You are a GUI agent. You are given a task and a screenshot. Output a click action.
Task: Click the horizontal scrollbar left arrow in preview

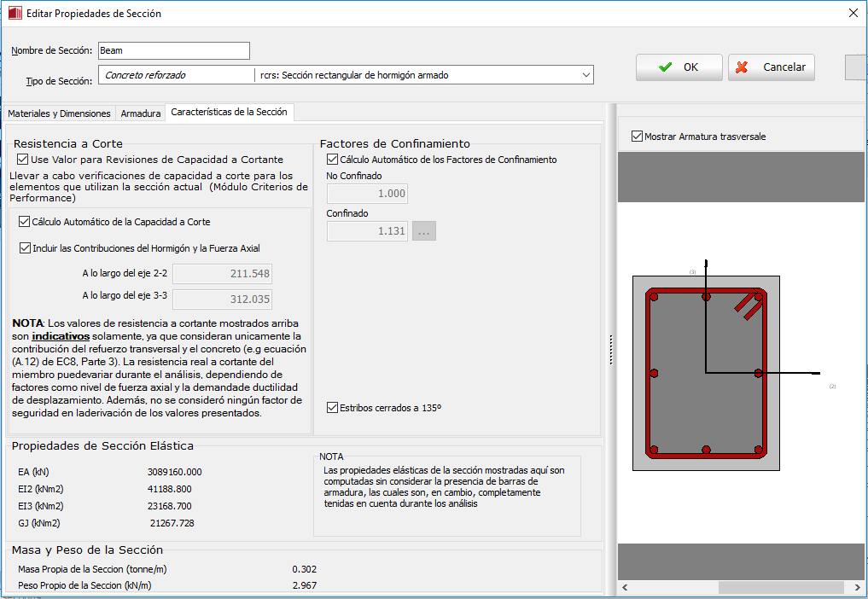pos(625,588)
